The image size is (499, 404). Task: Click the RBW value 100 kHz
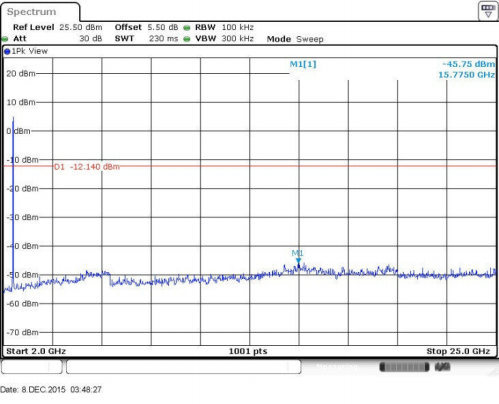pyautogui.click(x=238, y=27)
